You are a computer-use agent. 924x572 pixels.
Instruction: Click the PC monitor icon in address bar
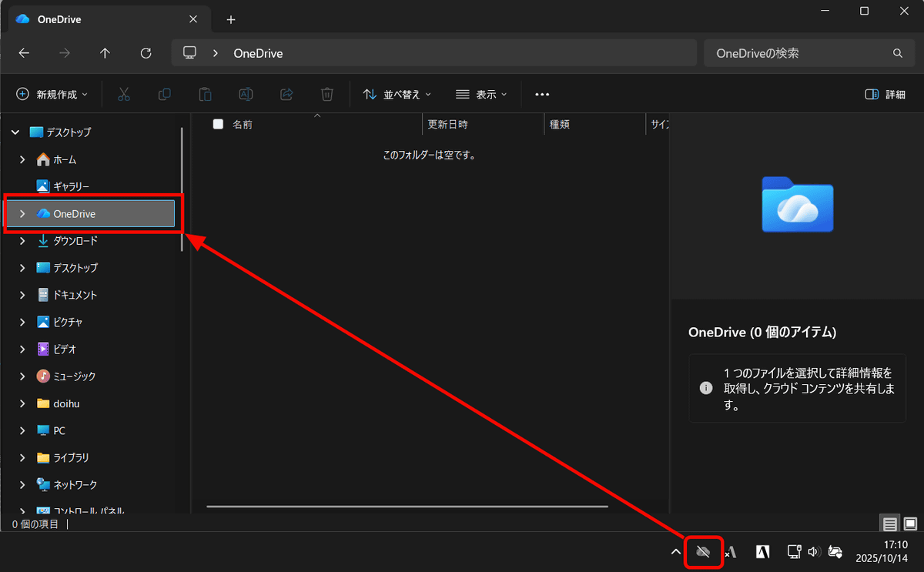coord(189,53)
